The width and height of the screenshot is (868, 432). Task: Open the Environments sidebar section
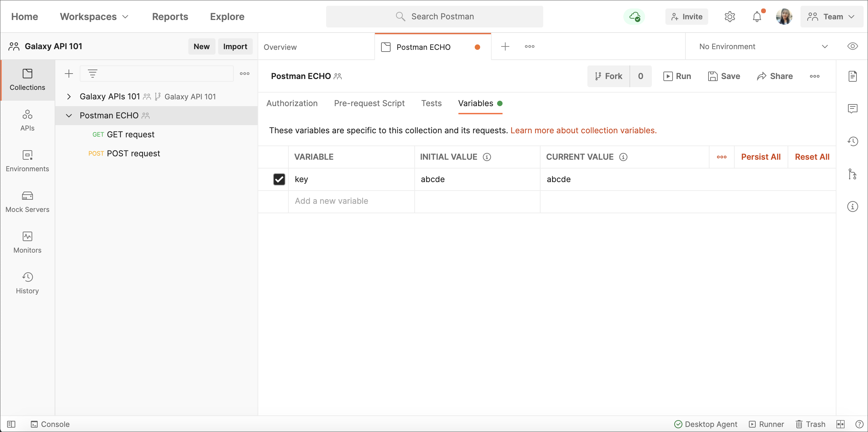pyautogui.click(x=27, y=161)
